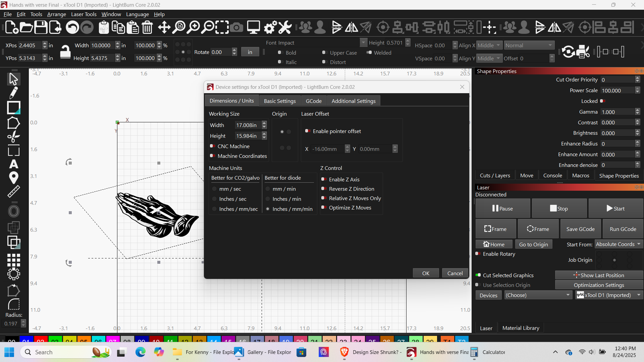Enable the CNC Machine toggle
The width and height of the screenshot is (644, 362).
click(213, 146)
